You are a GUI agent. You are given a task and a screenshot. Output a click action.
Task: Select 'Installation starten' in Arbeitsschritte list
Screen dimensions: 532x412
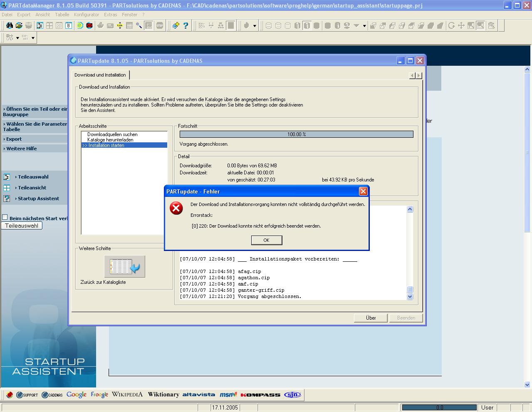pyautogui.click(x=124, y=145)
